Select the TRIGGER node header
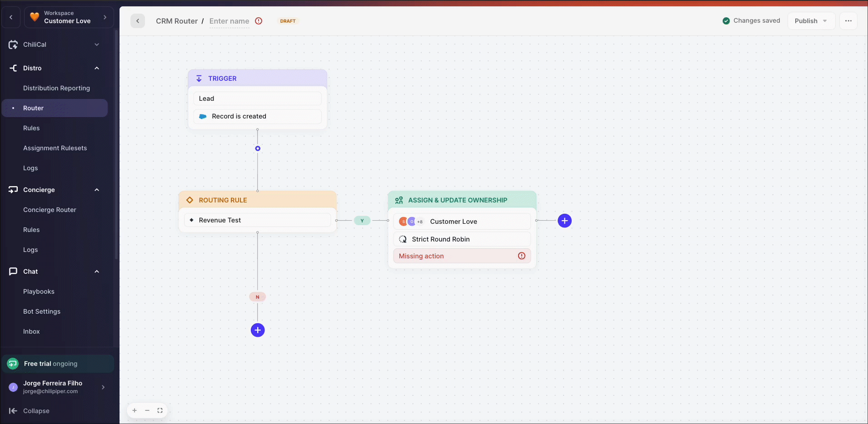 click(x=258, y=78)
